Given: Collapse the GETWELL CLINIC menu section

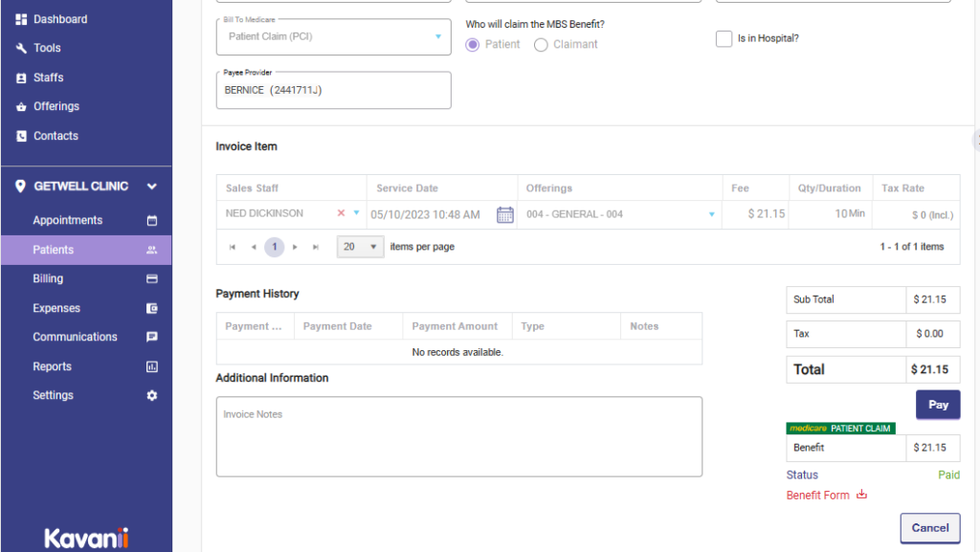Looking at the screenshot, I should pos(151,187).
